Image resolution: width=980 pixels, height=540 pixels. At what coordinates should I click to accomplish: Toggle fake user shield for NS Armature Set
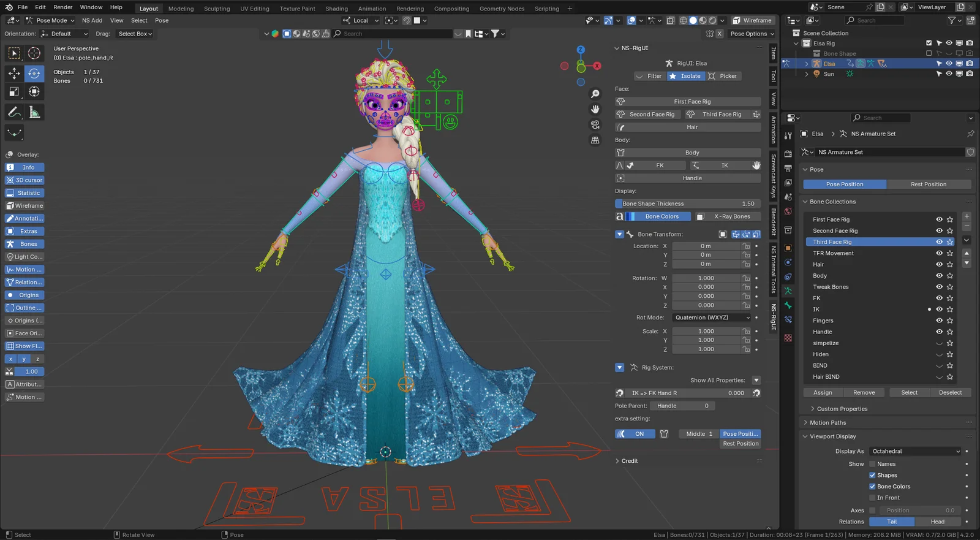(970, 152)
